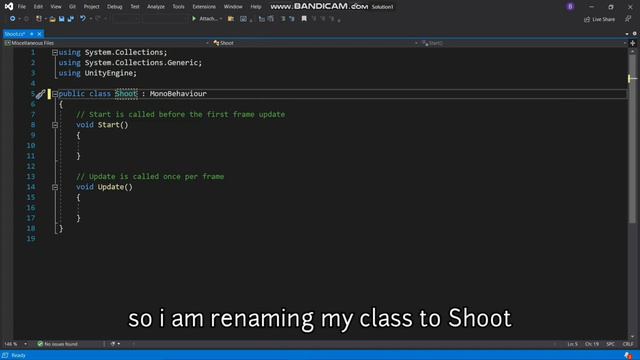The height and width of the screenshot is (360, 640).
Task: Open the Test menu
Action: click(135, 7)
